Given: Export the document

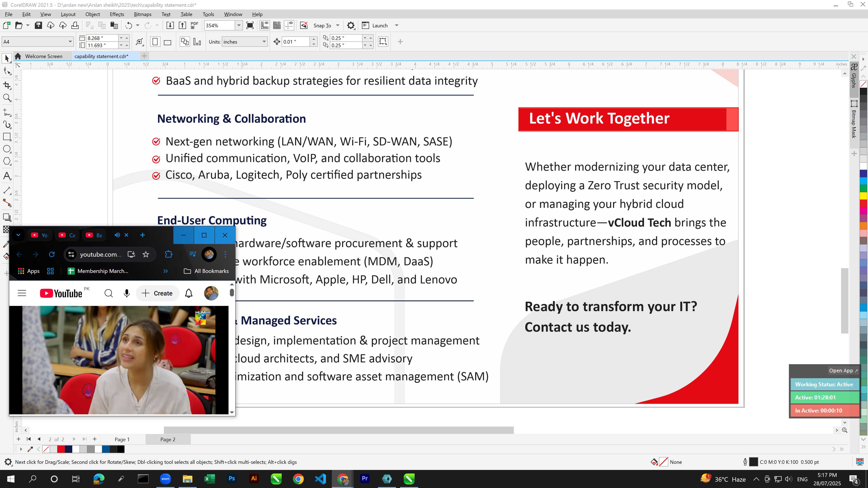Looking at the screenshot, I should [x=182, y=26].
